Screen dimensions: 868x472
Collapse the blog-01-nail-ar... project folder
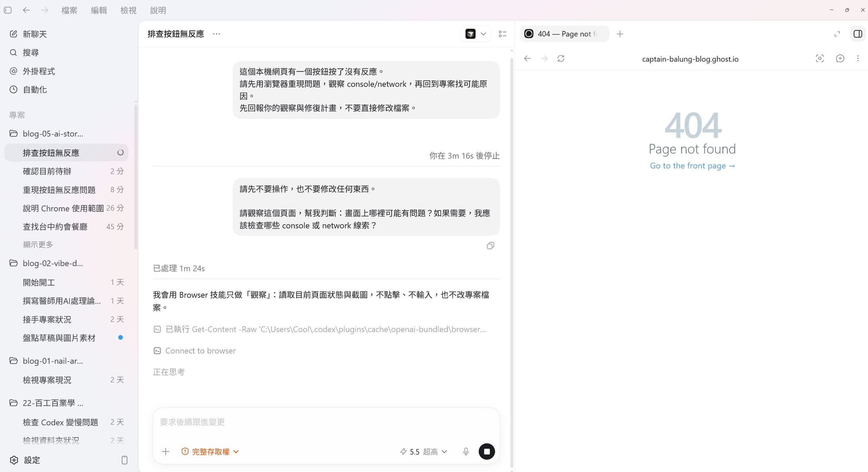click(66, 361)
